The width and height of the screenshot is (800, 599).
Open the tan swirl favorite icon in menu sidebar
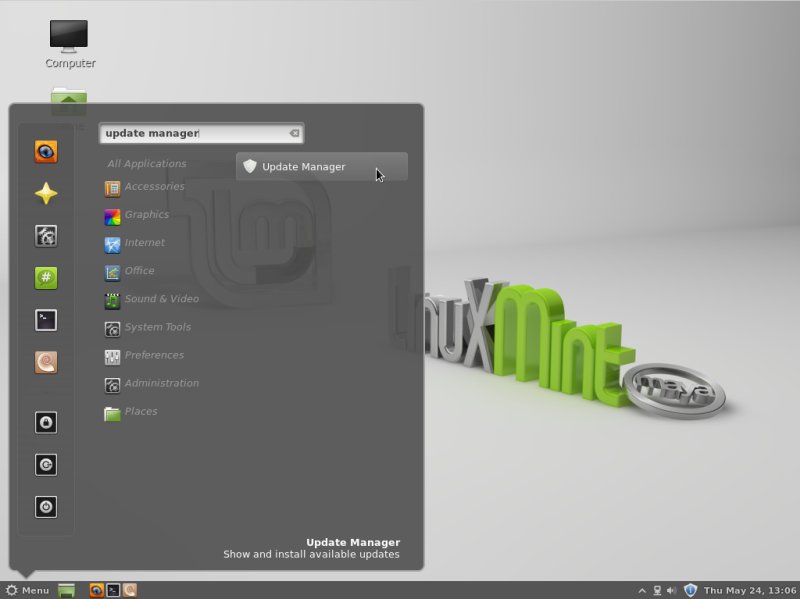(46, 362)
